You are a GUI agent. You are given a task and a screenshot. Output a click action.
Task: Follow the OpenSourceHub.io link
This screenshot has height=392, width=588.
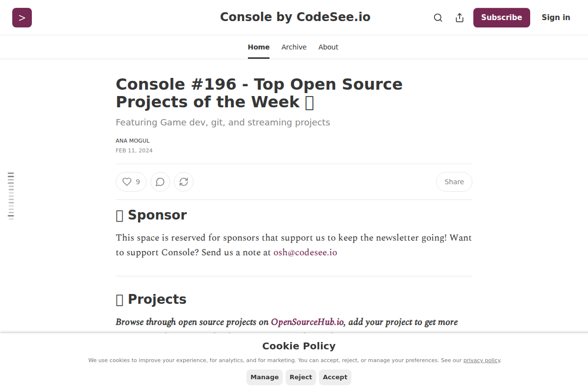307,322
